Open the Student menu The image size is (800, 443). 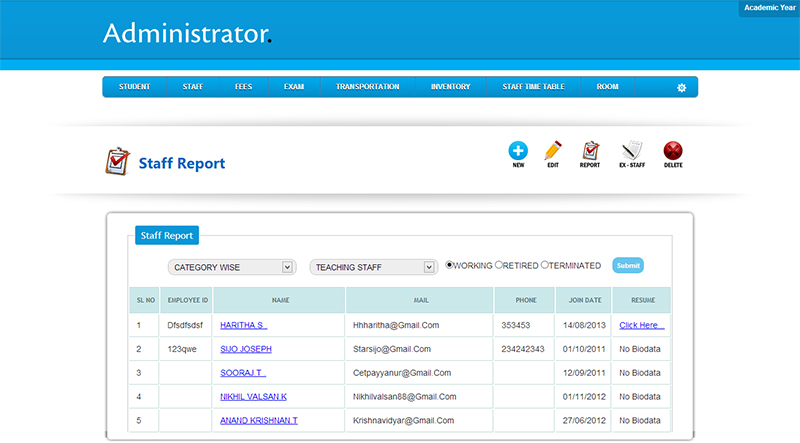[134, 87]
